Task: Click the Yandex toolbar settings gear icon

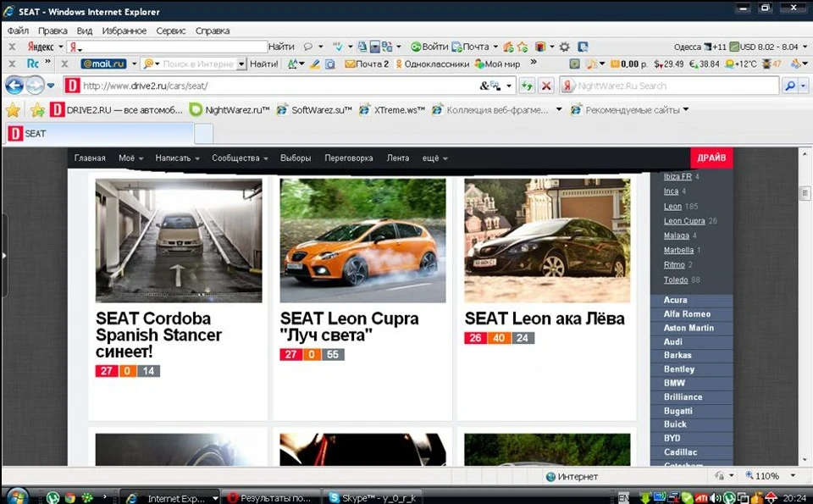Action: [565, 47]
